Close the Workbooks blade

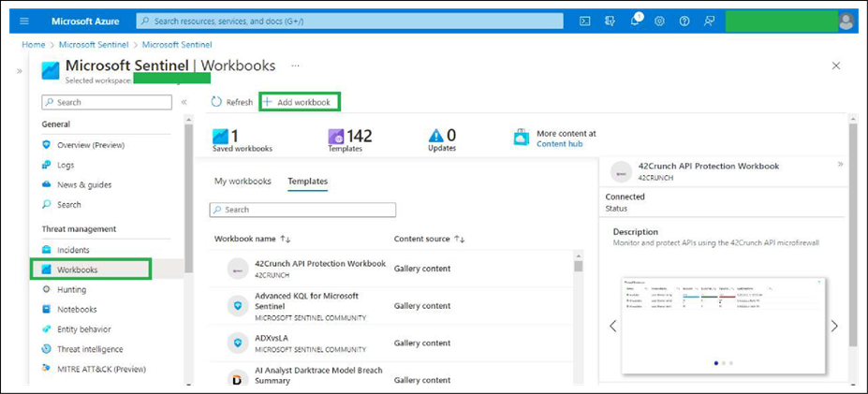tap(836, 66)
